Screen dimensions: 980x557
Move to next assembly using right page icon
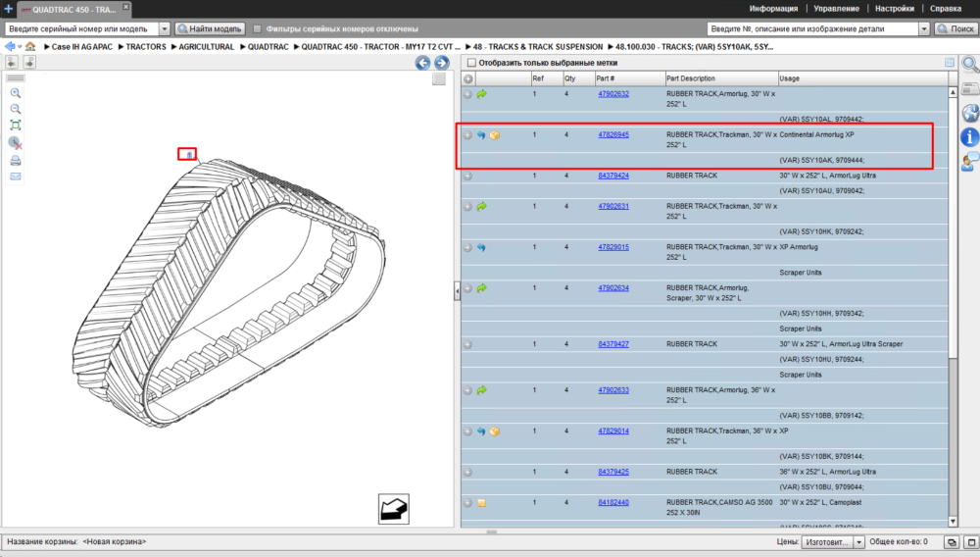[28, 62]
